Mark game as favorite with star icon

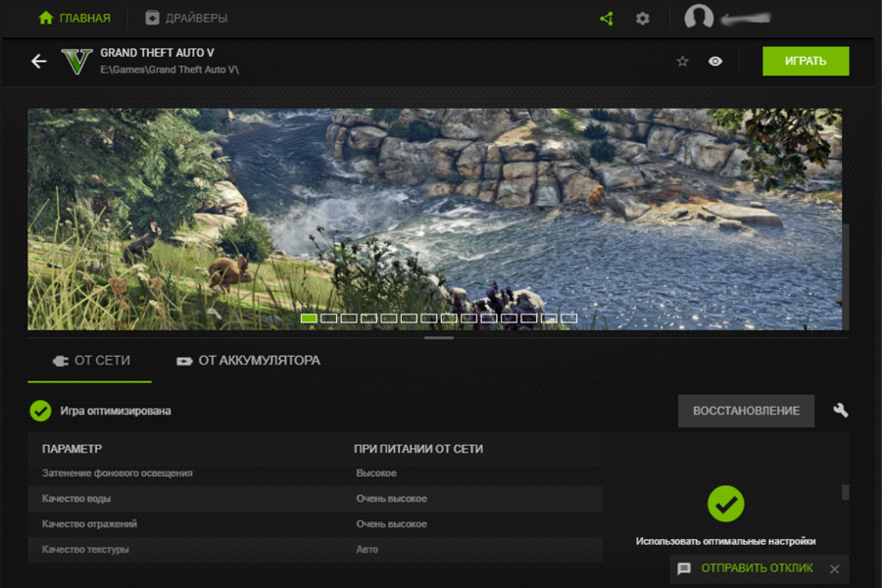pos(682,62)
